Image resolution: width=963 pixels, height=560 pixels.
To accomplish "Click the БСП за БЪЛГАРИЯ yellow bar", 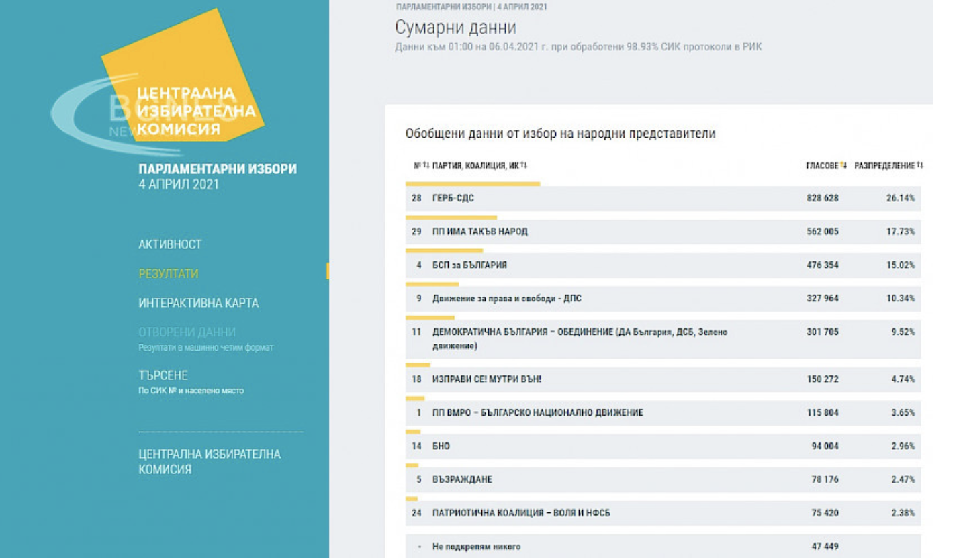I will point(444,250).
